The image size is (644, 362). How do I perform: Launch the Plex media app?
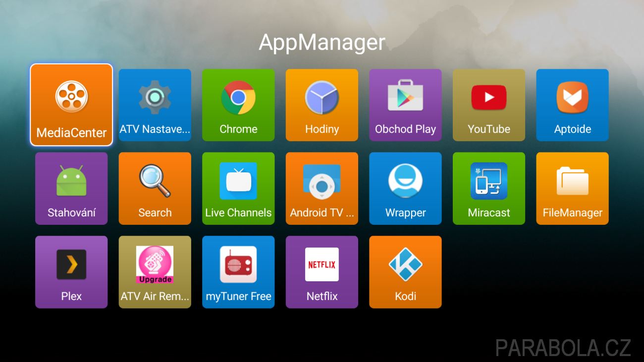click(71, 272)
